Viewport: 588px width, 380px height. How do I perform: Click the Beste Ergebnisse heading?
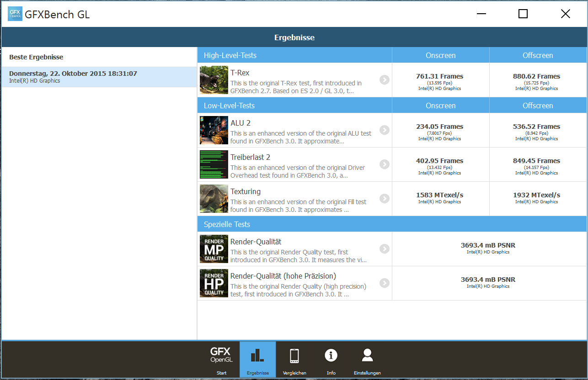tap(36, 57)
